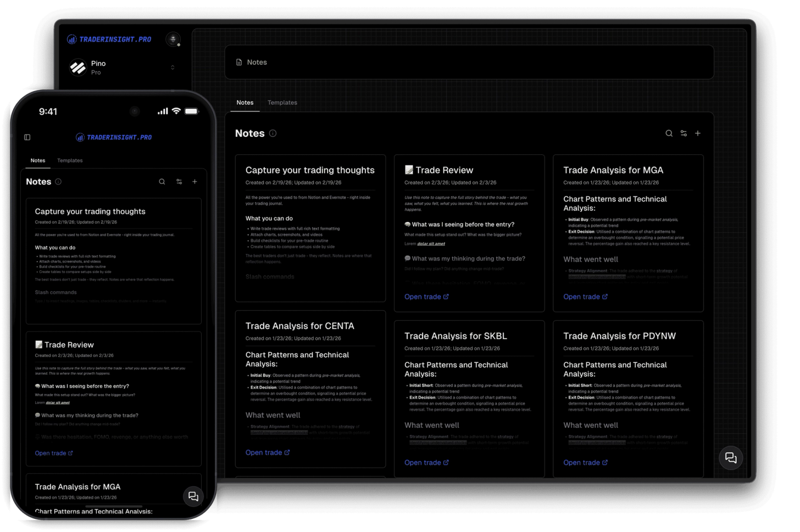This screenshot has width=800, height=532.
Task: Open desktop 'Capture your trading thoughts' note title
Action: [310, 170]
